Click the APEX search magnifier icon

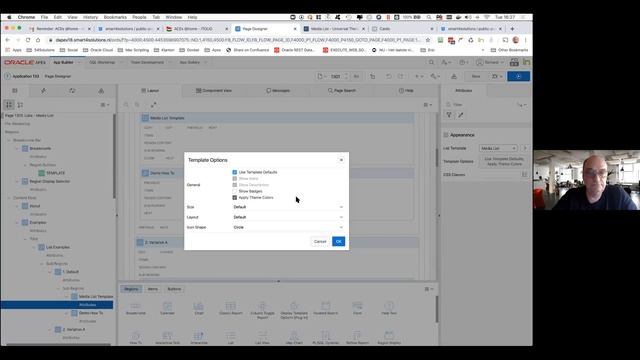point(431,62)
